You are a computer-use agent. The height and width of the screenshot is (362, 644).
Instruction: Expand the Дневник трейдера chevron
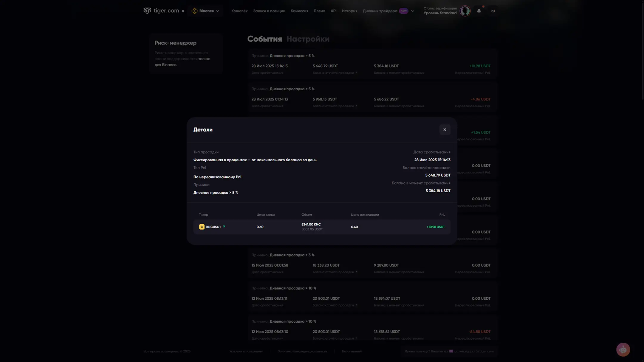pos(413,11)
